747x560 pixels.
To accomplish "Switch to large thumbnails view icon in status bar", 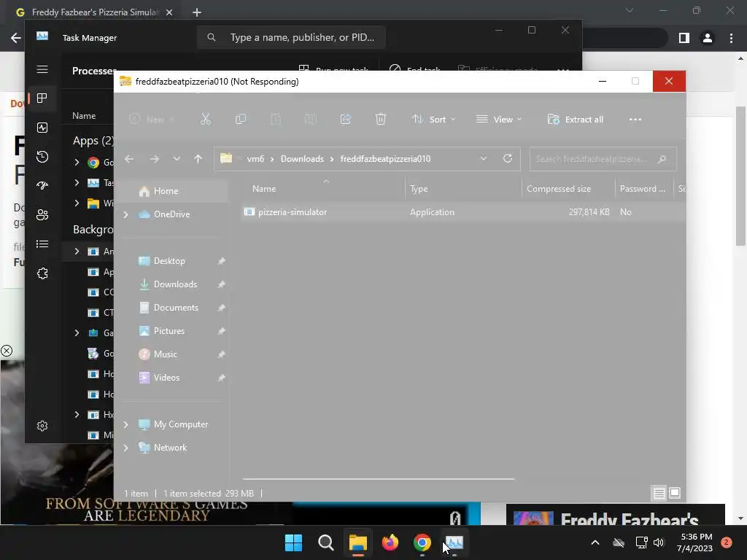I will tap(675, 493).
